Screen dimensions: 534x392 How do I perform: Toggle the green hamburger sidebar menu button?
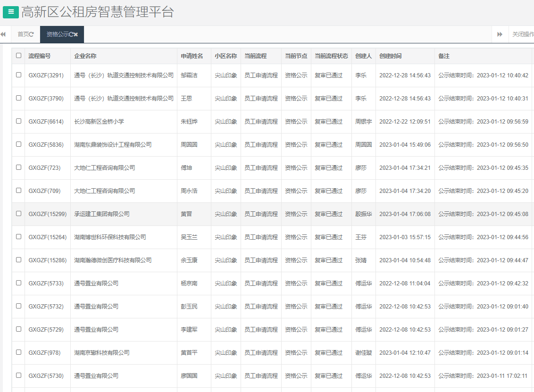[x=11, y=12]
